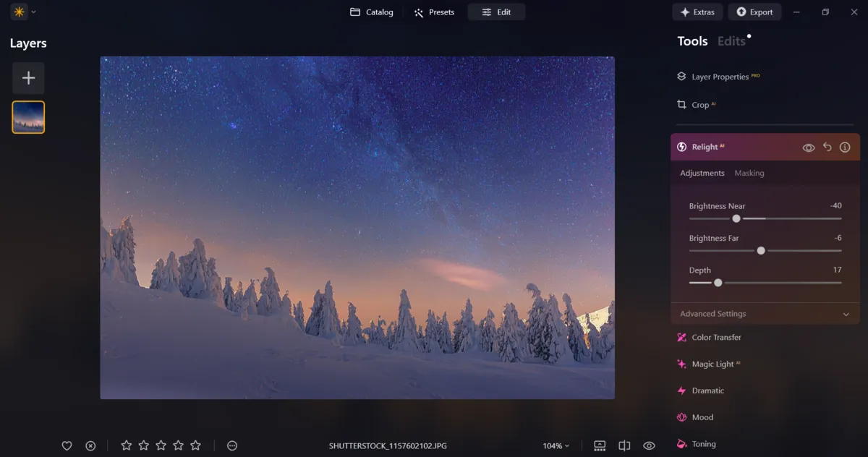
Task: Toggle the quick preview eye at bottom right
Action: 649,445
